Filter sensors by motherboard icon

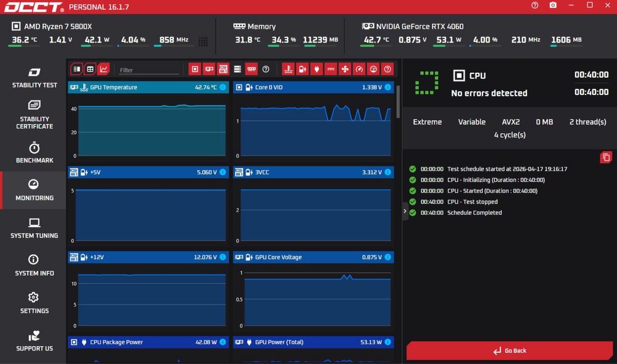(x=223, y=69)
